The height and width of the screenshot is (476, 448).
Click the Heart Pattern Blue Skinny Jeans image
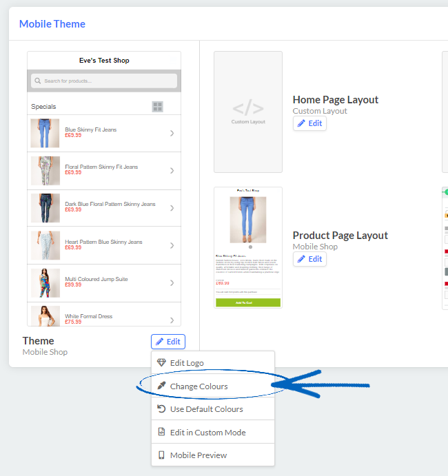tap(45, 245)
